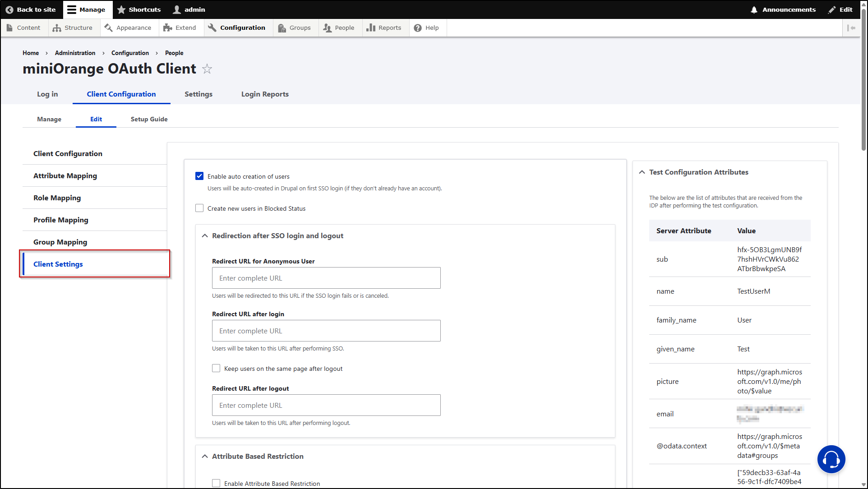Check Keep users on same page after logout
The image size is (868, 489).
(x=216, y=368)
